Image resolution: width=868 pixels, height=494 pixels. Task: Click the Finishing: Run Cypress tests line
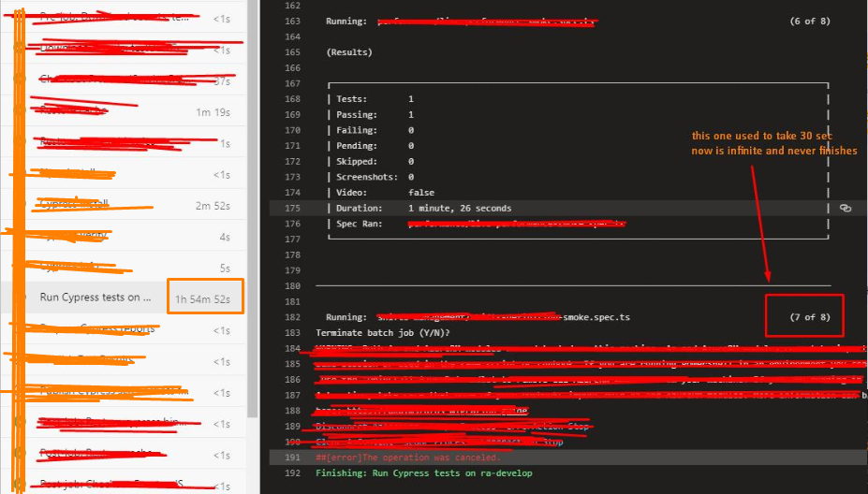[424, 473]
